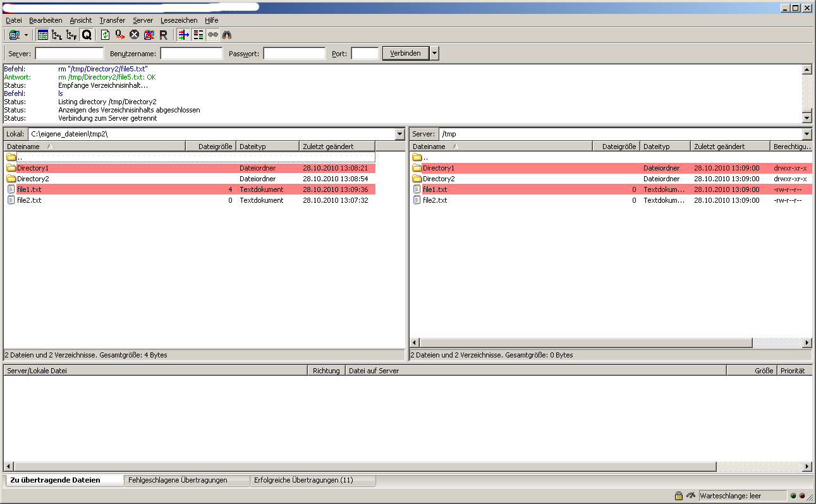Screen dimensions: 816x504
Task: Refresh the file and folder lists
Action: coord(105,35)
